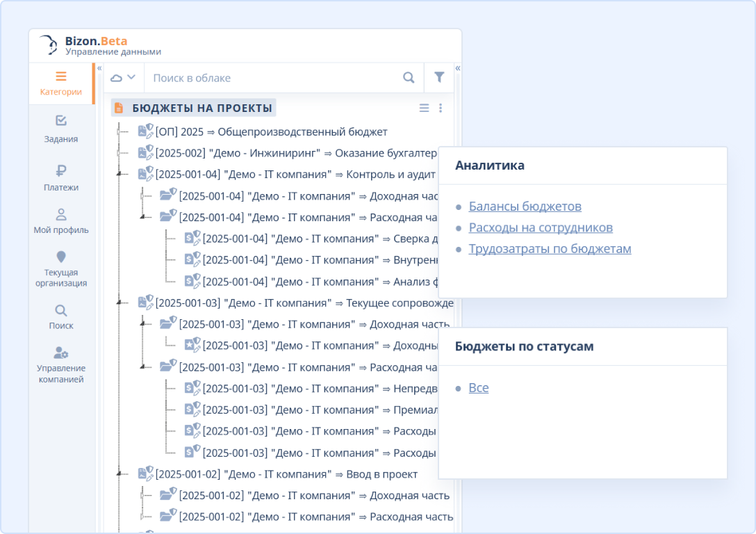Open Трудозатраты по бюджетам link

pyautogui.click(x=550, y=249)
